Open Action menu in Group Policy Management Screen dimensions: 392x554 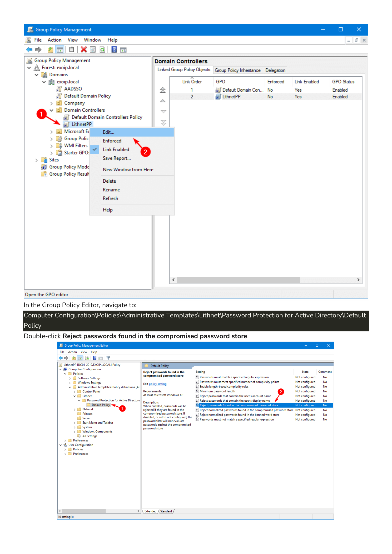pos(54,40)
